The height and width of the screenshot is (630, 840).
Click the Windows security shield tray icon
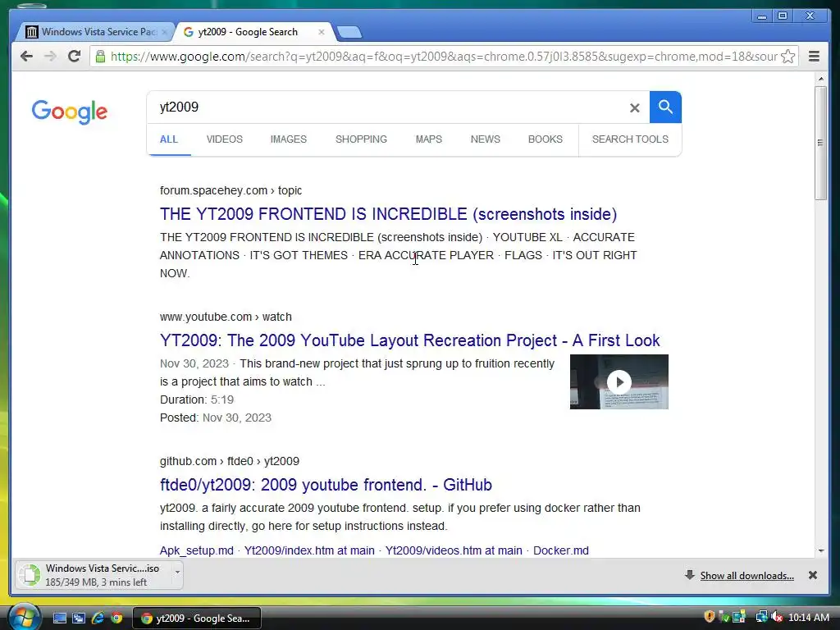[710, 617]
